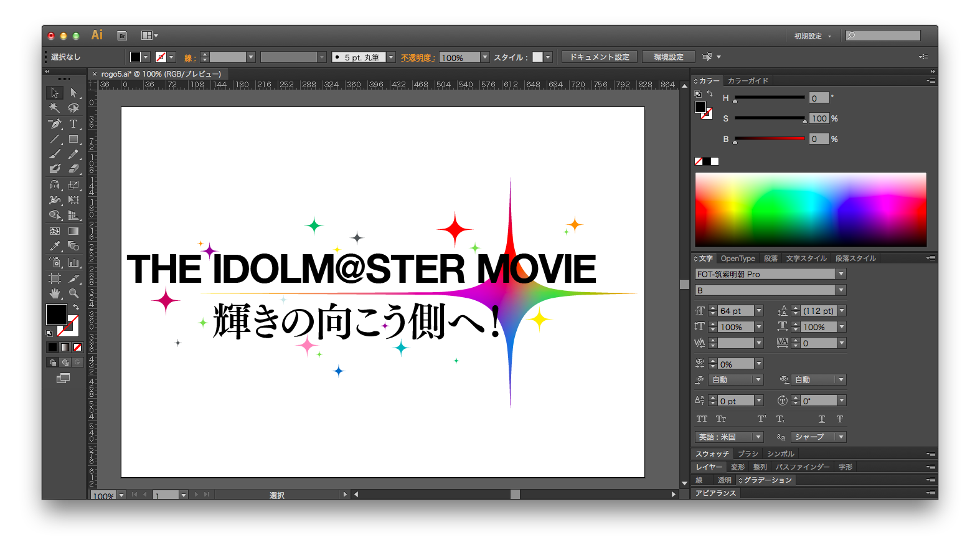The image size is (980, 555).
Task: Select the Lasso tool
Action: pos(73,108)
